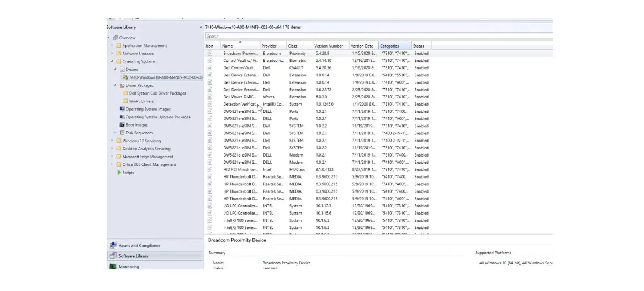Click version number 10.1.12.3 cell
This screenshot has height=291, width=644.
click(x=323, y=206)
